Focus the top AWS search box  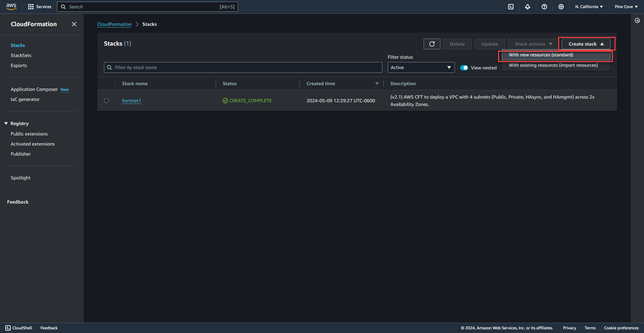coord(148,7)
